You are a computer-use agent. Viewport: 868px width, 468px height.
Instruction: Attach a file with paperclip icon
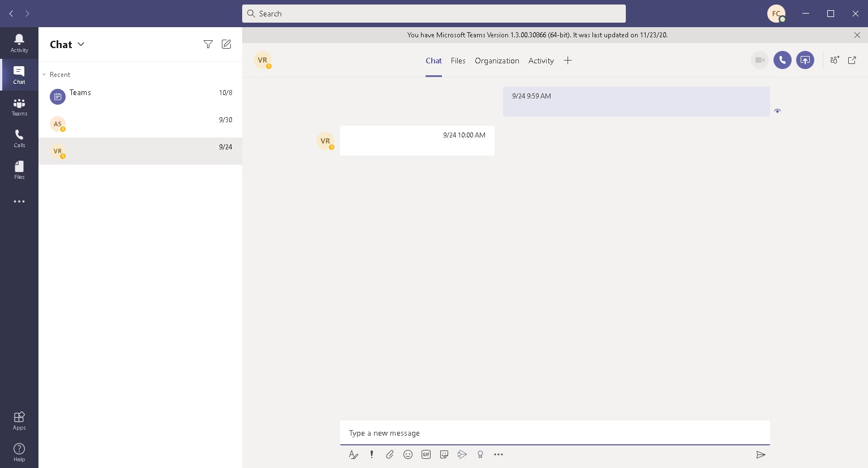point(390,454)
